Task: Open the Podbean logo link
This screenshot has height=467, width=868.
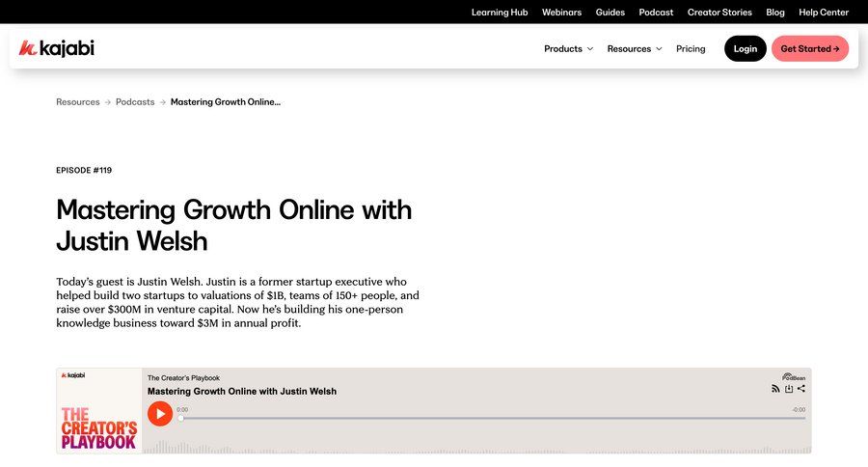Action: pos(794,376)
